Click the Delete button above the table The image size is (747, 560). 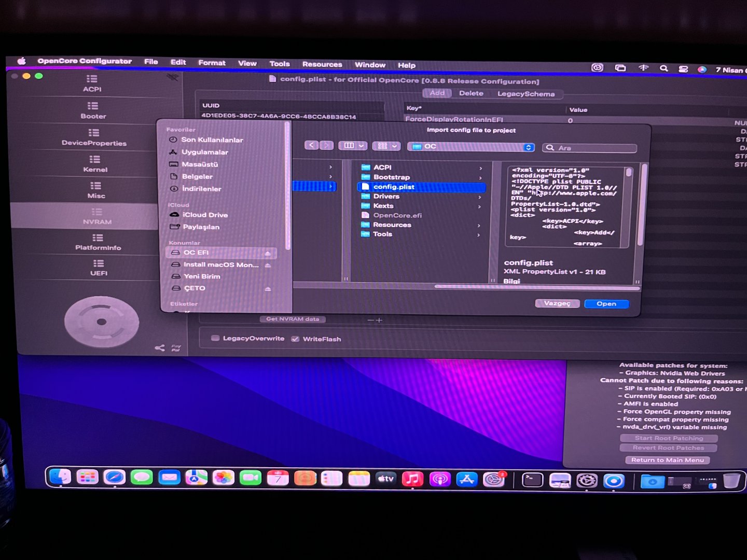point(471,93)
